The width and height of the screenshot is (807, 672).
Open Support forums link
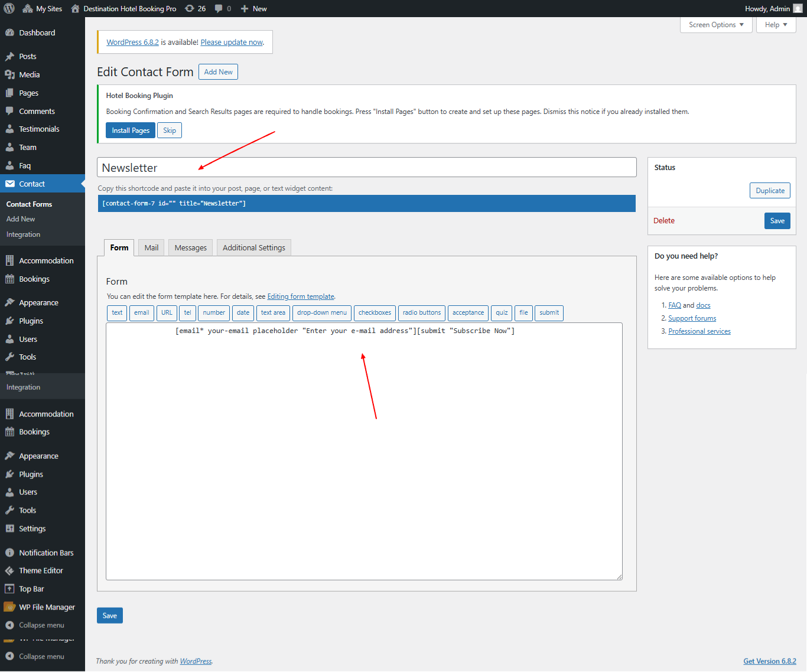point(692,318)
